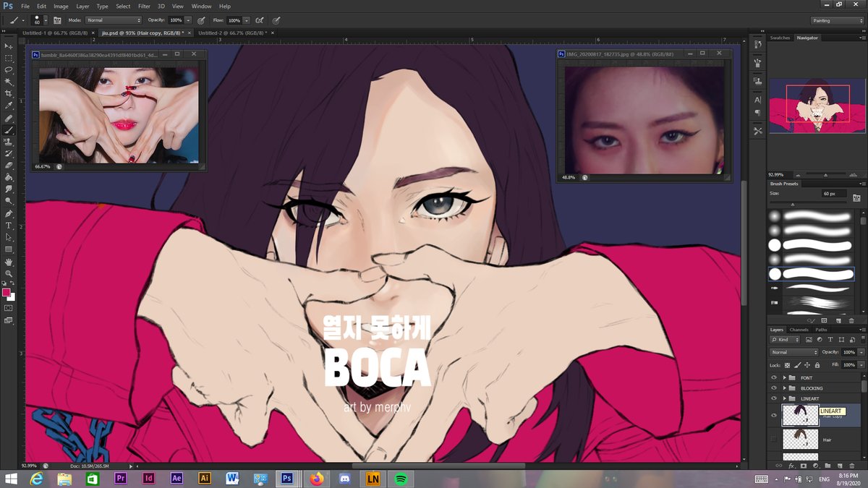Show the hidden Hair layer

(x=774, y=439)
